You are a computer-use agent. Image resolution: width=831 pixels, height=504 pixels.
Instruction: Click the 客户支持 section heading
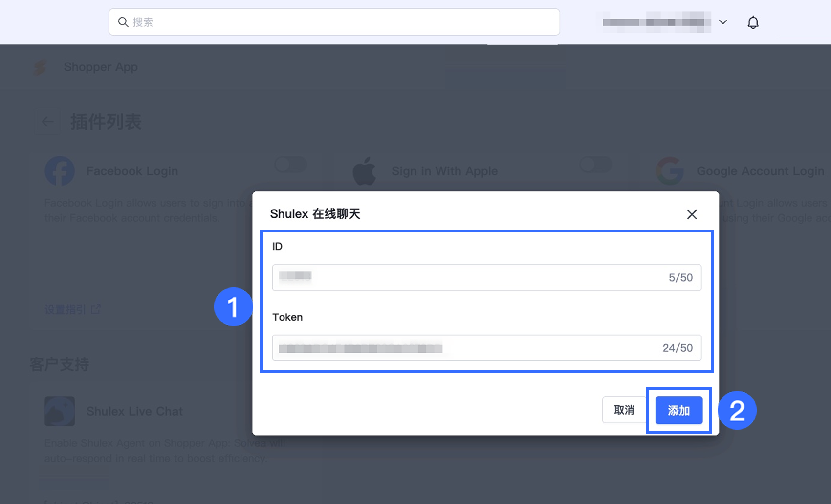coord(59,364)
